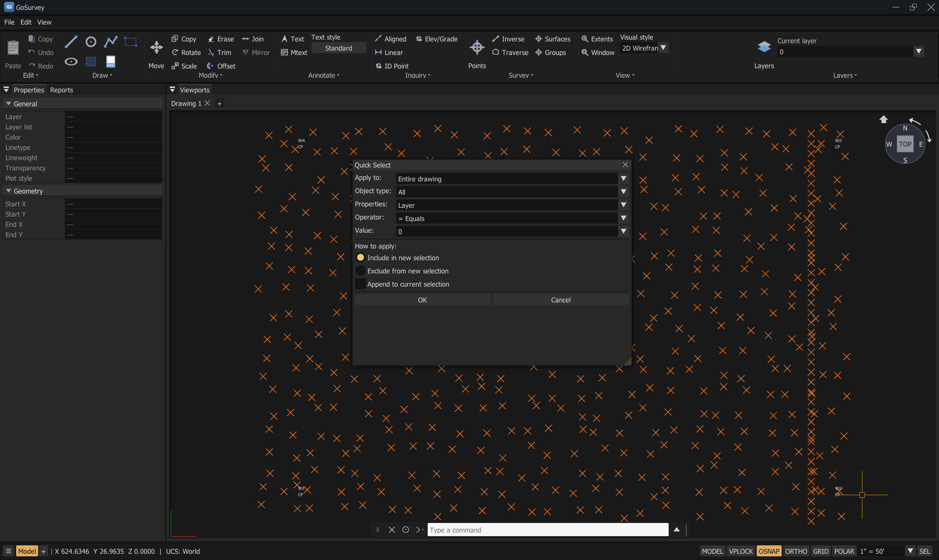Click the Move tool icon
939x560 pixels.
click(x=156, y=48)
